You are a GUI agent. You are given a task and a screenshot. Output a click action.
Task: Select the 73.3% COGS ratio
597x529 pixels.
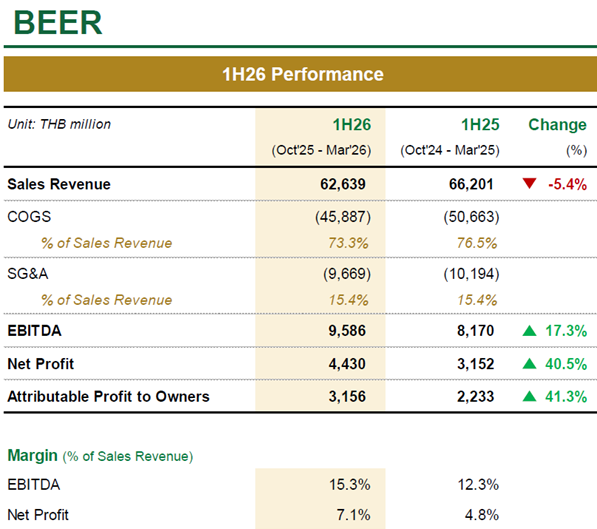pos(348,243)
